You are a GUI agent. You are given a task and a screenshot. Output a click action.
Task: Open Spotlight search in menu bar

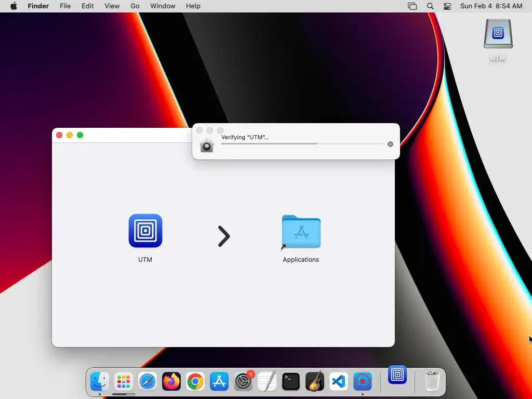coord(430,6)
